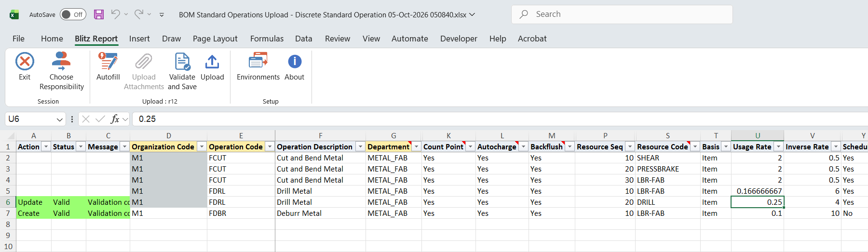Click Deburr Metal description cell
The width and height of the screenshot is (868, 252).
click(320, 213)
